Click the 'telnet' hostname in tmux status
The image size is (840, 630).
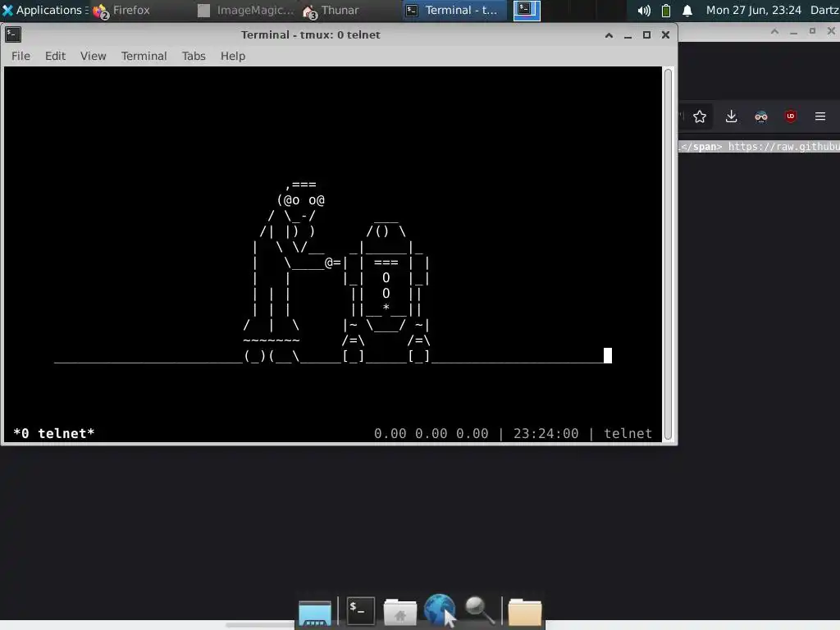(x=628, y=433)
